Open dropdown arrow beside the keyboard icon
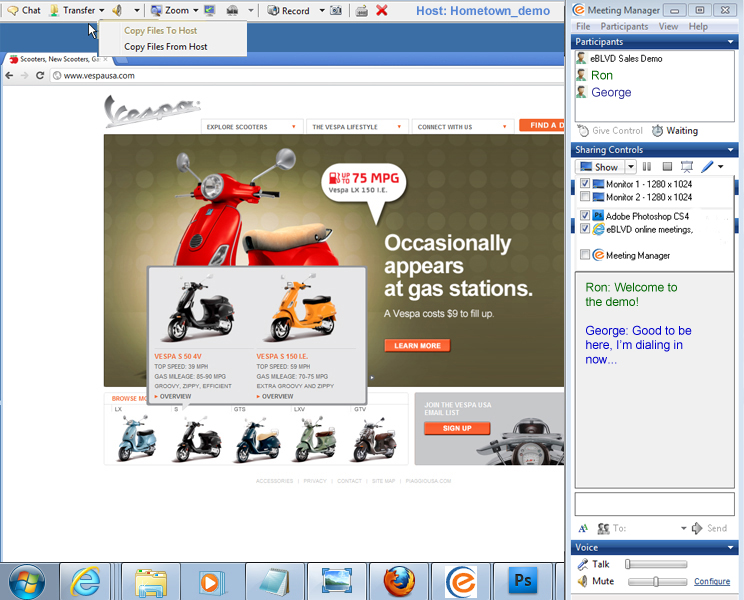The image size is (744, 600). click(x=251, y=10)
